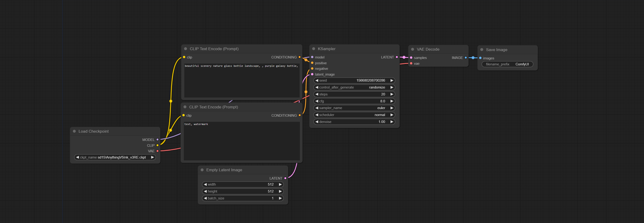
Task: Increase height with its right arrow
Action: click(x=280, y=191)
